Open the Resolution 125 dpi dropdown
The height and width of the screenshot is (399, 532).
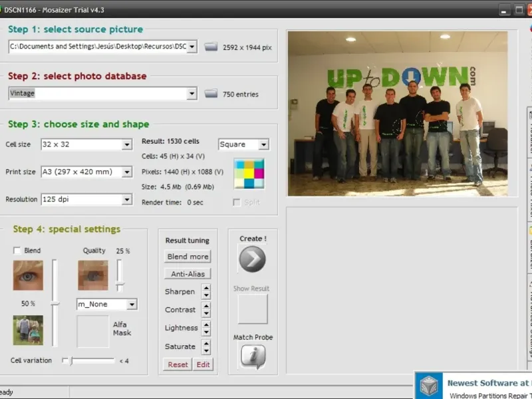[126, 199]
